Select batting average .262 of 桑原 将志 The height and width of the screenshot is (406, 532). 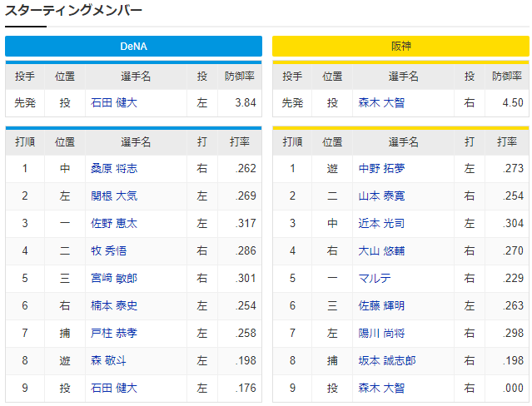[246, 169]
